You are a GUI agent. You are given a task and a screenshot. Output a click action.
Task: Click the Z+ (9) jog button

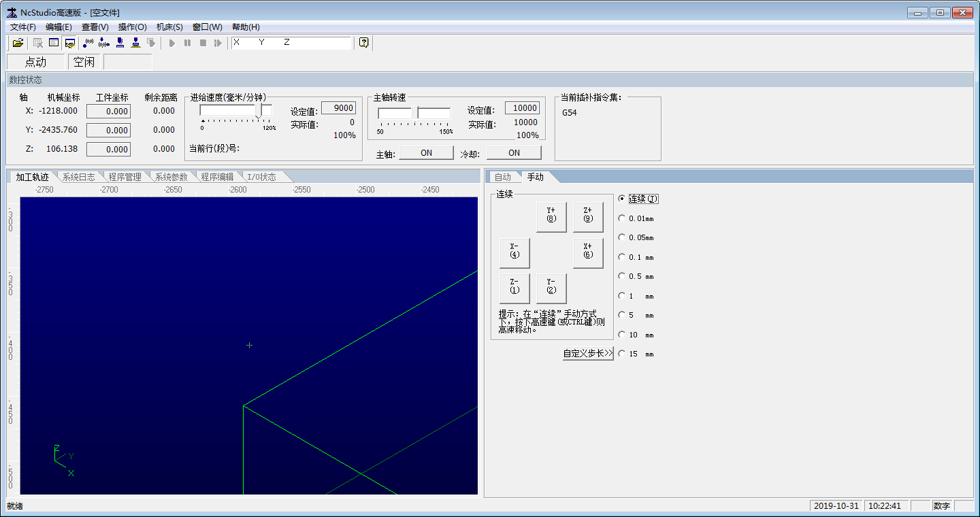[588, 218]
